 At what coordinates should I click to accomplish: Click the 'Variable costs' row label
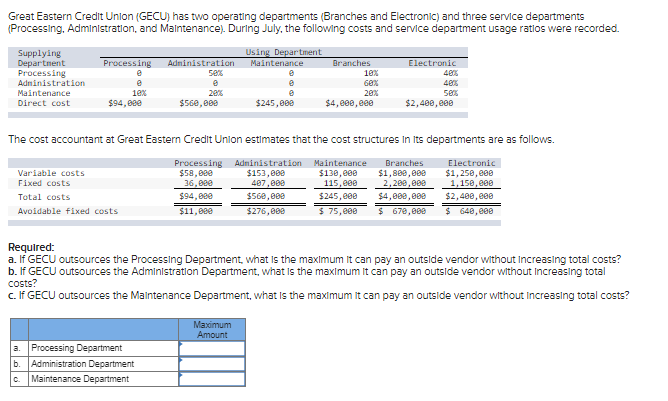coord(51,173)
